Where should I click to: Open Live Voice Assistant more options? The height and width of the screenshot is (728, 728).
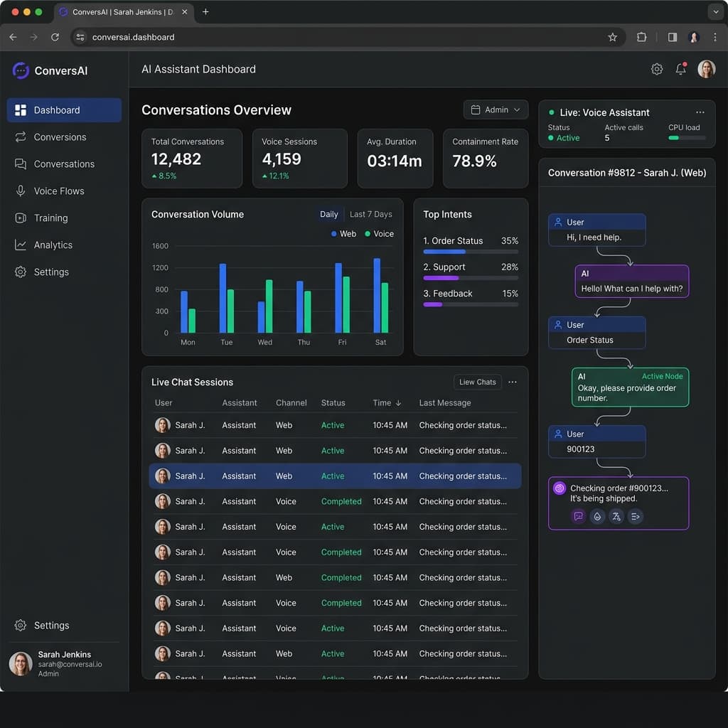click(x=700, y=112)
